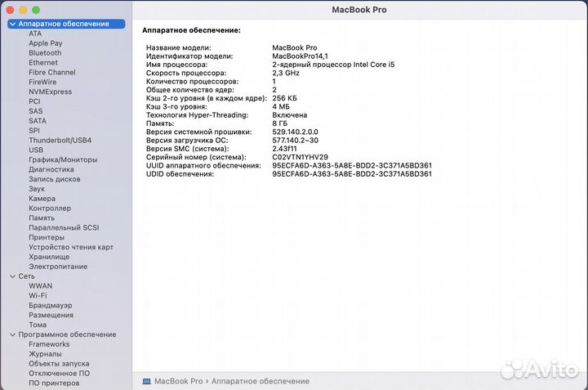Click the memory value 8 ГБ
Image resolution: width=588 pixels, height=390 pixels.
(280, 123)
